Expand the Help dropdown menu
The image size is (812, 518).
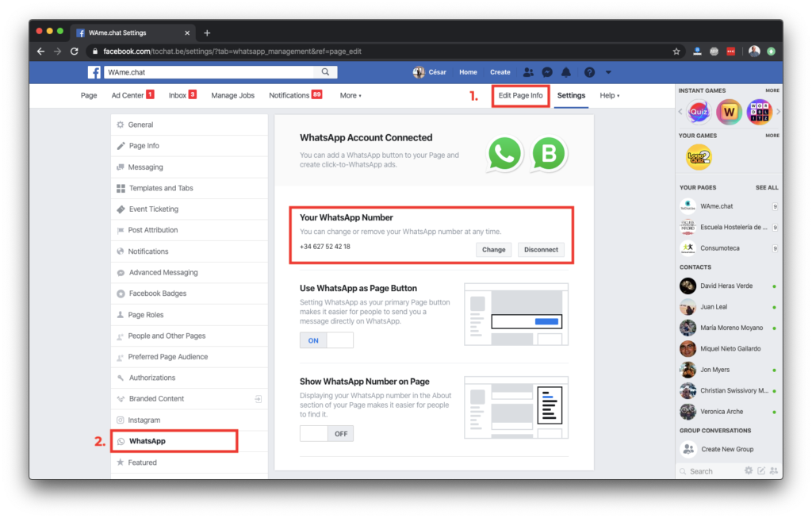tap(610, 95)
